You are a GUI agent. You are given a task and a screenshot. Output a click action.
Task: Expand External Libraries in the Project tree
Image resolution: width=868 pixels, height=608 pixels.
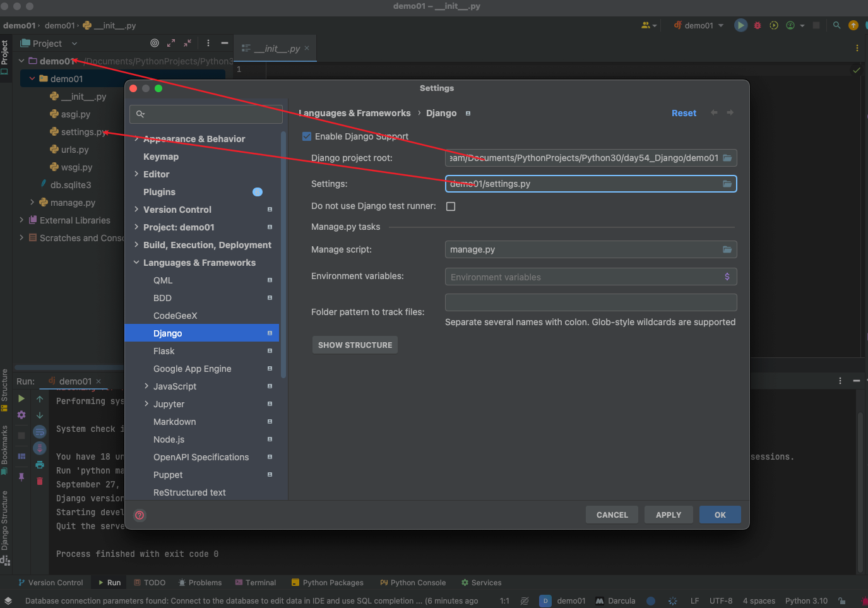tap(21, 220)
